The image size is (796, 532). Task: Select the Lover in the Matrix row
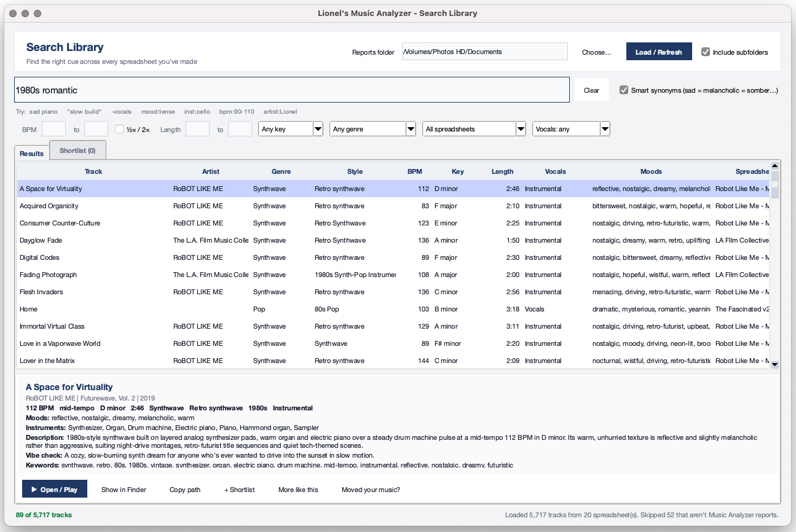[393, 361]
